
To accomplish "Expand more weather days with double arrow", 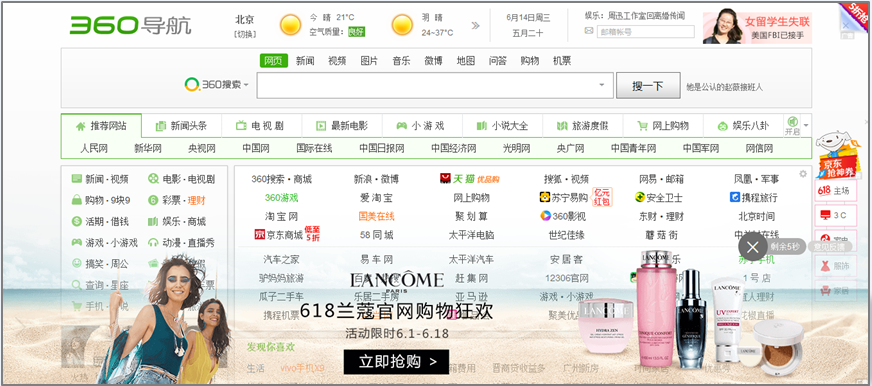I will pyautogui.click(x=475, y=25).
